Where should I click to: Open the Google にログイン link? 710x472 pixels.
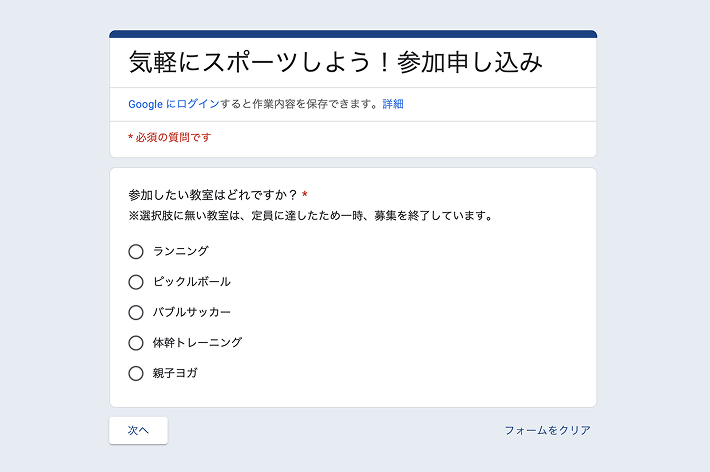(174, 104)
